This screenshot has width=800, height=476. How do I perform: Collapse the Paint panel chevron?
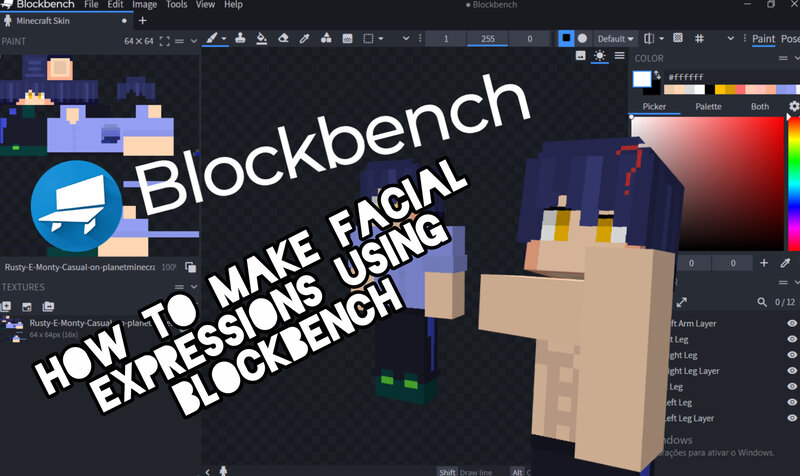coord(194,41)
